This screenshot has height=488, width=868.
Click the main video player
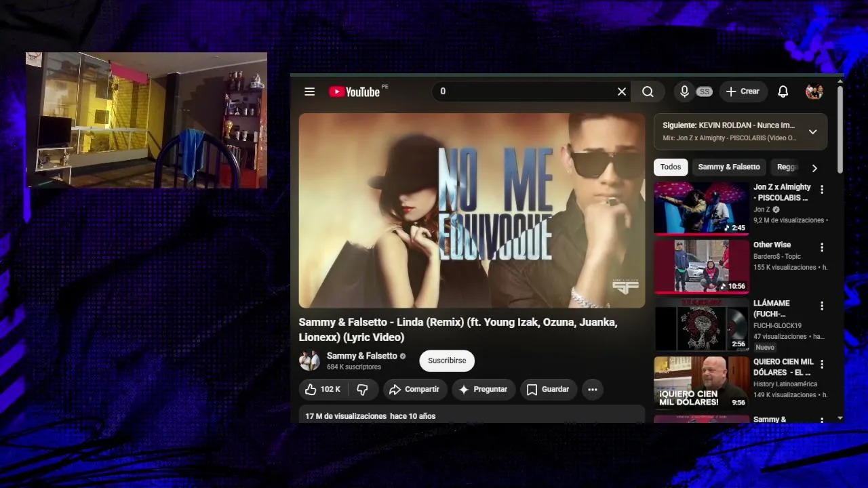pyautogui.click(x=472, y=211)
